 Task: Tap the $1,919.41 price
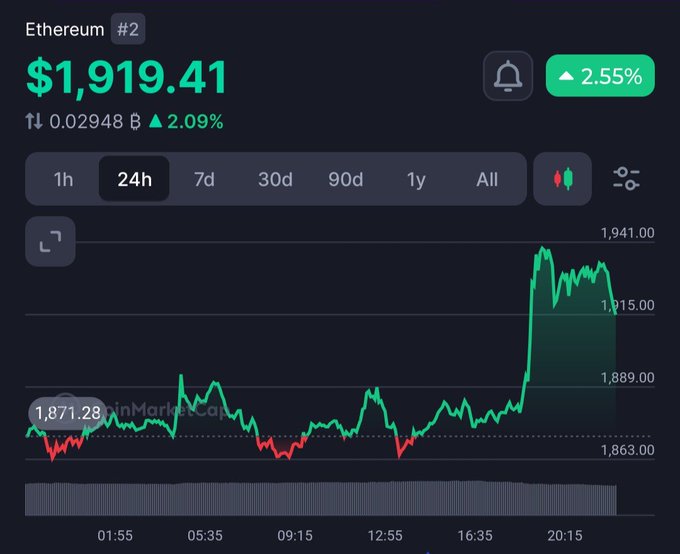(x=126, y=77)
